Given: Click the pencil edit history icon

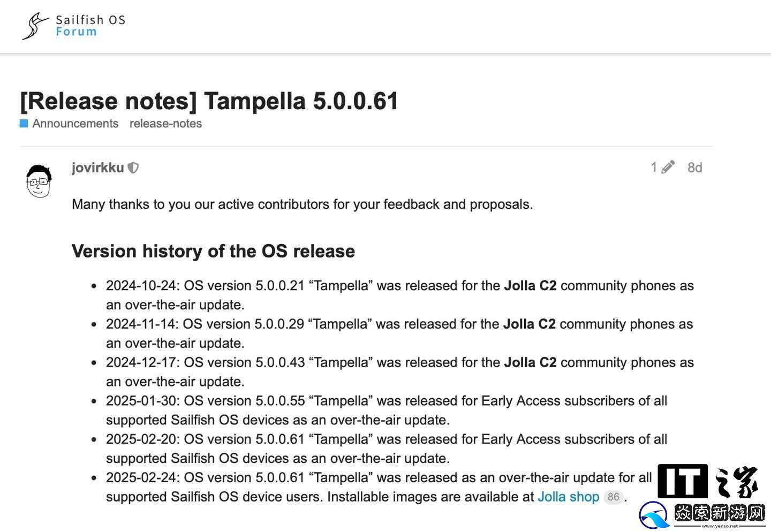Looking at the screenshot, I should pyautogui.click(x=668, y=168).
